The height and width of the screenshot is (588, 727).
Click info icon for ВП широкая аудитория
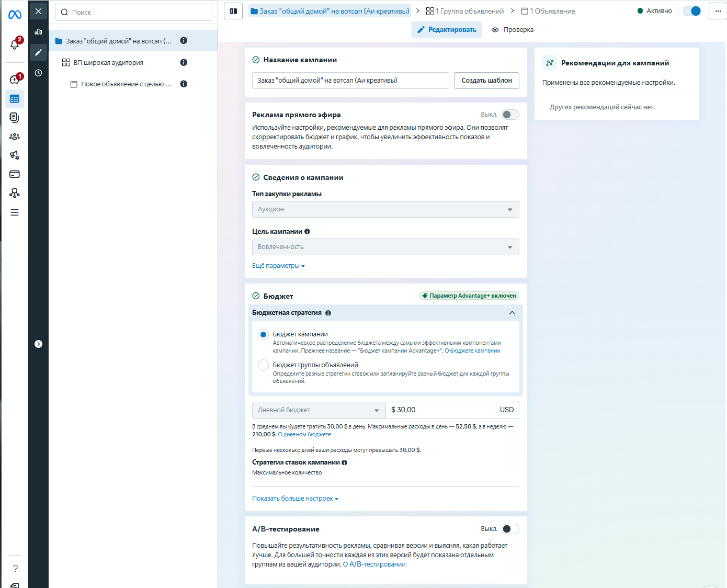pos(184,62)
